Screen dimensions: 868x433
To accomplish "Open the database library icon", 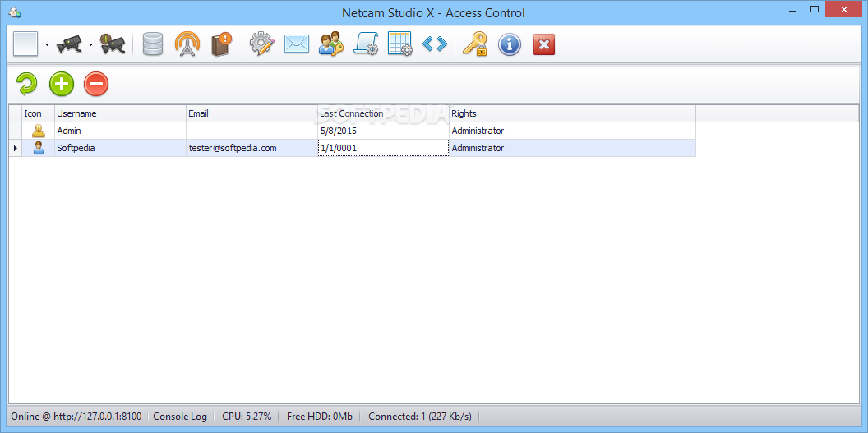I will point(153,44).
